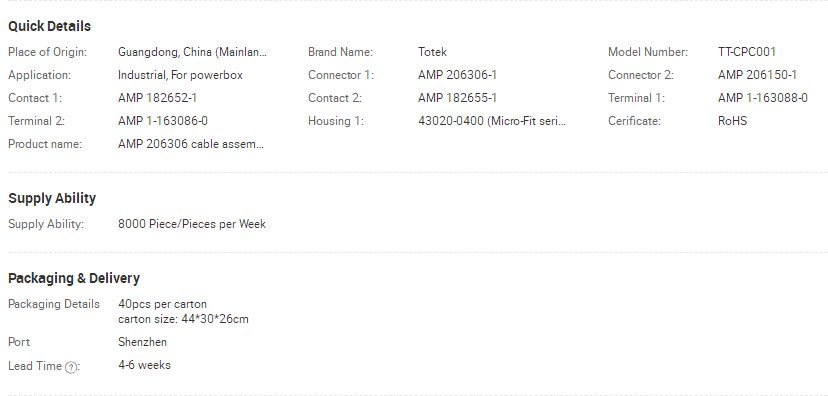Click the Model Number TT-CPC001
The image size is (828, 396).
pyautogui.click(x=747, y=52)
